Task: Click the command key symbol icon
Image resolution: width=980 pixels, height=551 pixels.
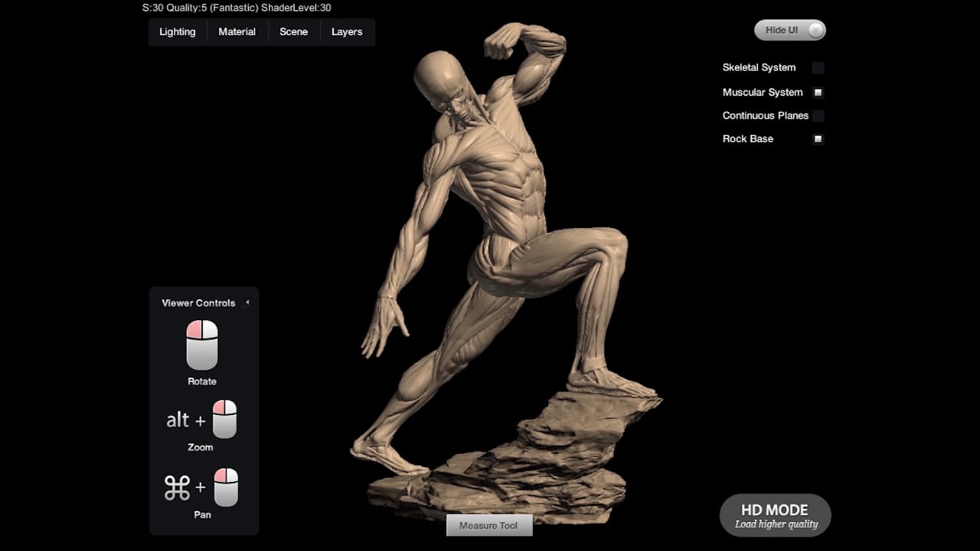Action: pos(177,488)
